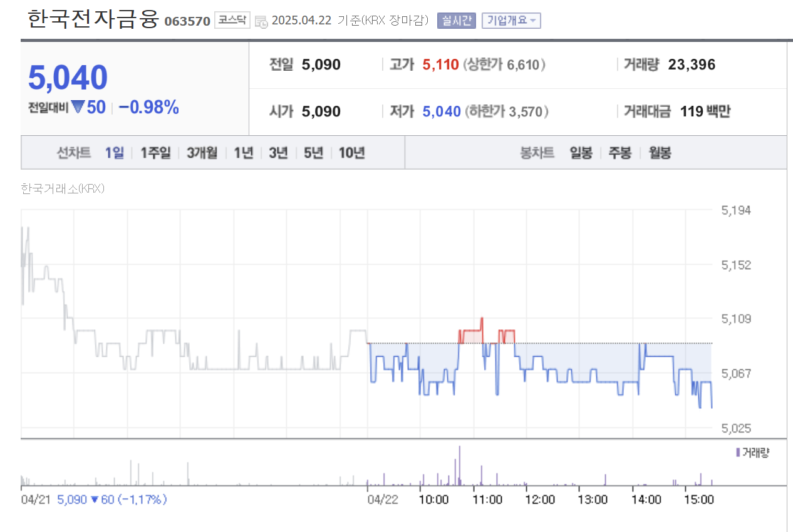Screen dimensions: 793x532
Task: Click the blue down-triangle next to 50
Action: click(x=77, y=108)
